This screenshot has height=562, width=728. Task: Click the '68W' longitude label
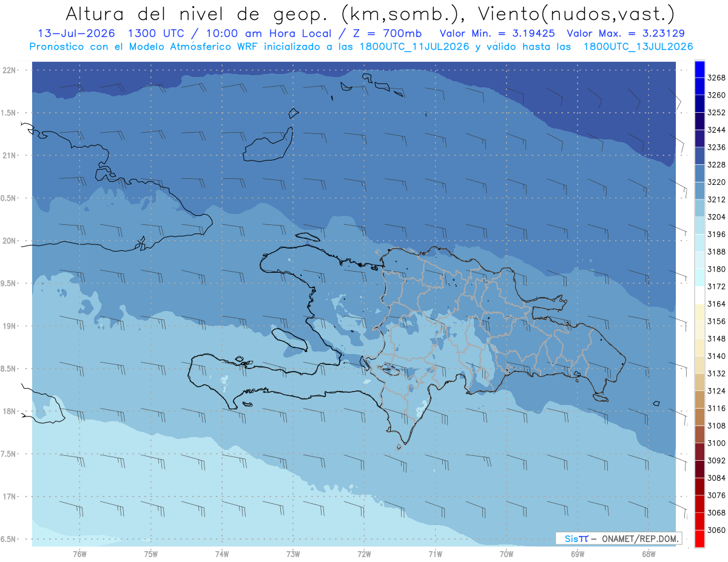[x=649, y=554]
